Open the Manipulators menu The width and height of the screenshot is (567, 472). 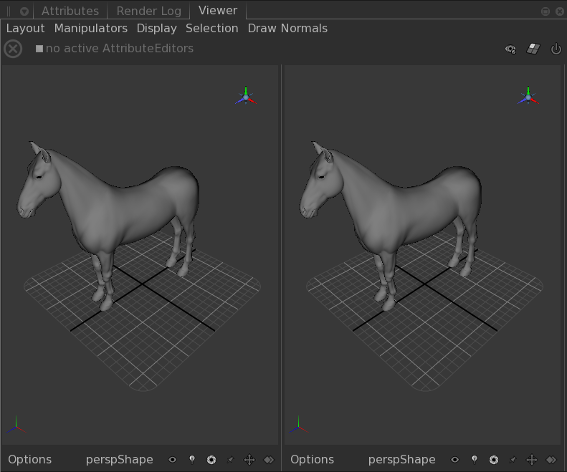[91, 28]
